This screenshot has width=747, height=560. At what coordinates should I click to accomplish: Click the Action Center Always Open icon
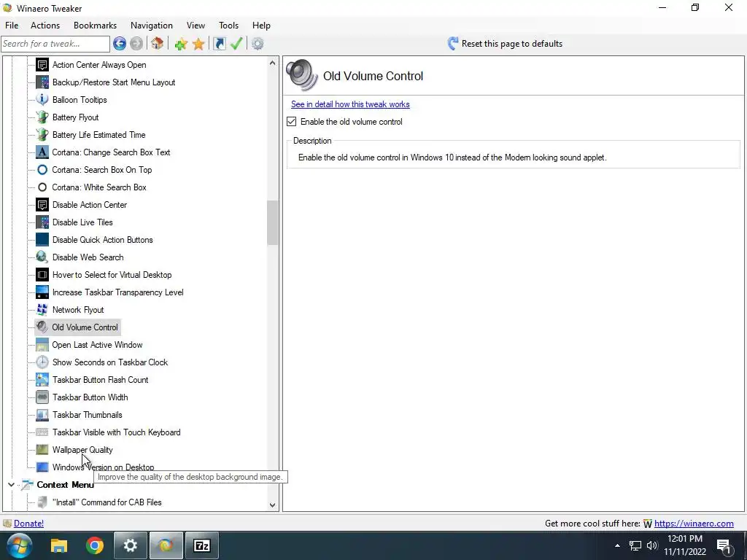pos(42,64)
